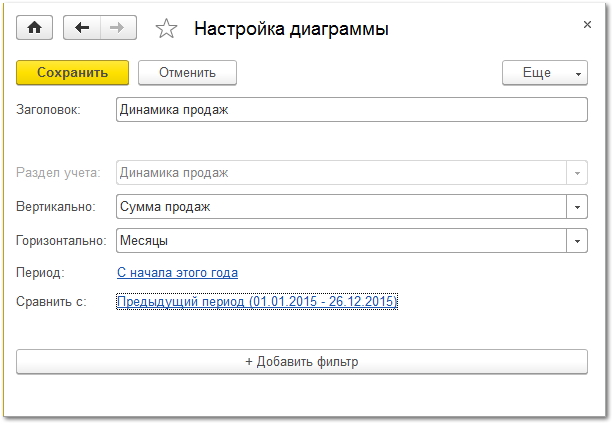Open the С начала этого года period link
Image resolution: width=614 pixels, height=425 pixels.
(x=177, y=273)
